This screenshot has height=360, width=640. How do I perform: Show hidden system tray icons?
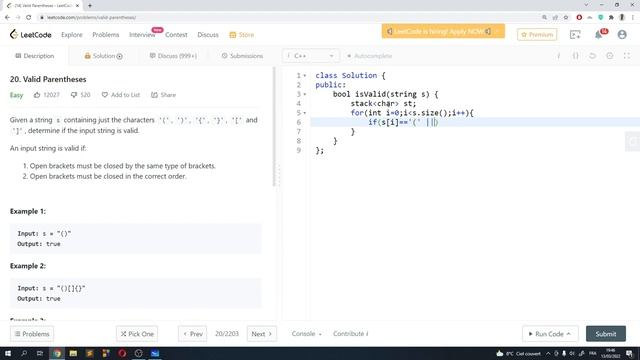[548, 353]
